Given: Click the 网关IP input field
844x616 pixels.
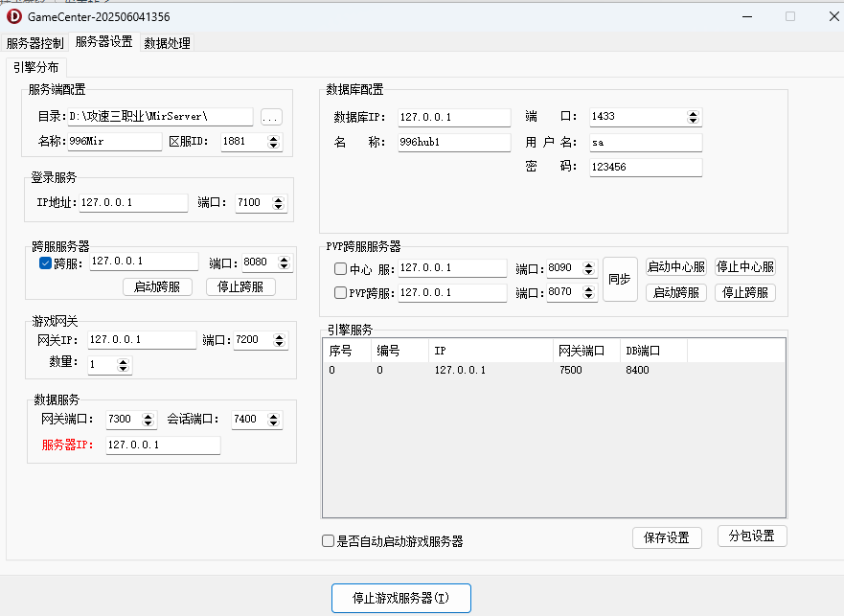Looking at the screenshot, I should (x=142, y=340).
